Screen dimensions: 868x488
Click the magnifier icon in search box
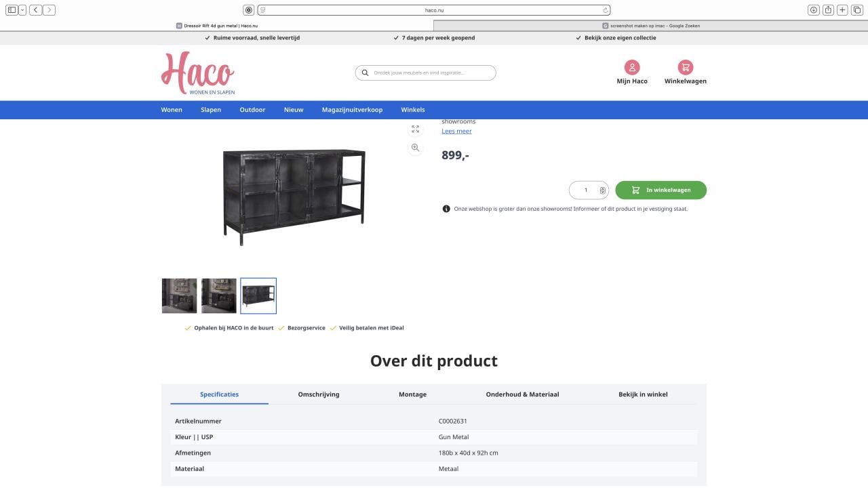click(x=366, y=73)
